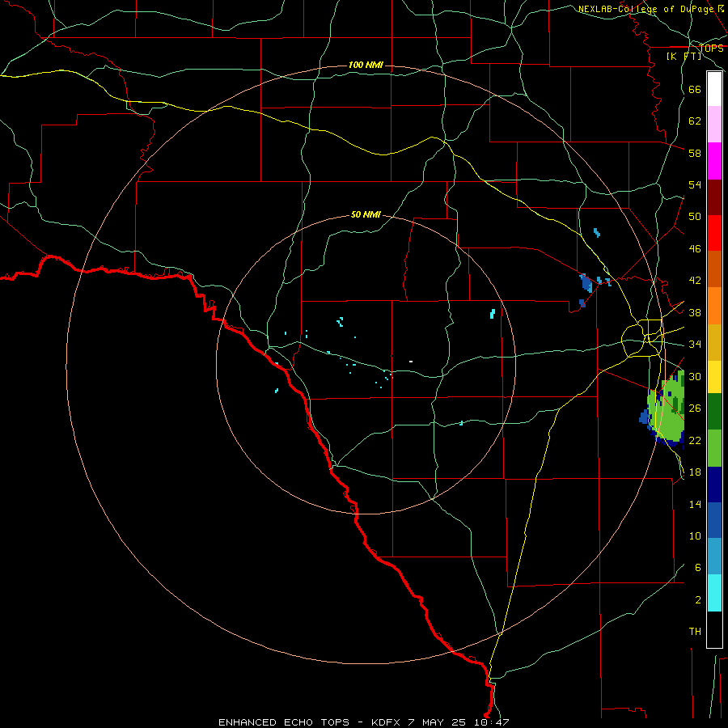
Task: Click the legend value "54"
Action: click(x=695, y=185)
